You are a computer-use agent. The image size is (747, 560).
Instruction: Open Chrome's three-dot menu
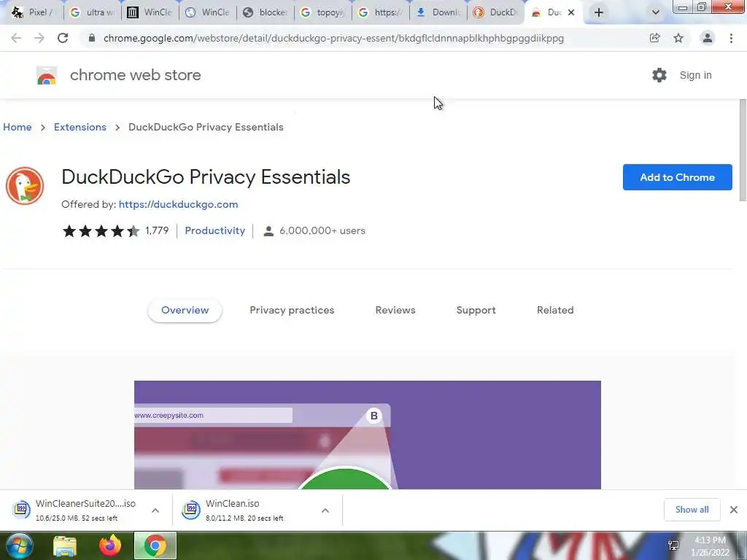coord(731,38)
